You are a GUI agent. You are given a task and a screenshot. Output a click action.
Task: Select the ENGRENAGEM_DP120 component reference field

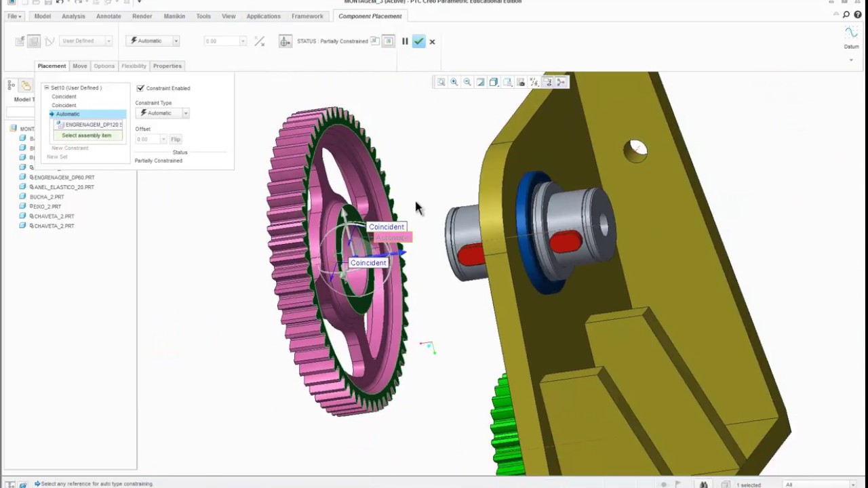click(89, 125)
